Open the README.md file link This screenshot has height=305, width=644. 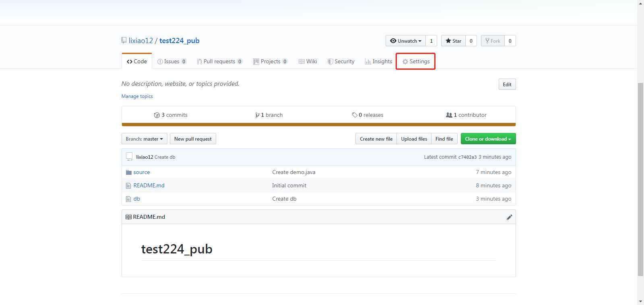click(x=149, y=185)
